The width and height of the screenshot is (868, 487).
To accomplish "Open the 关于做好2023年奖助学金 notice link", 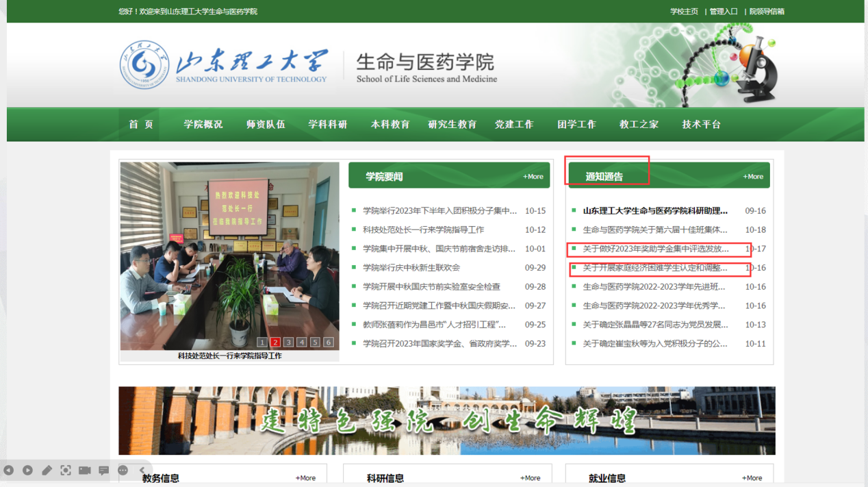I will click(x=655, y=249).
